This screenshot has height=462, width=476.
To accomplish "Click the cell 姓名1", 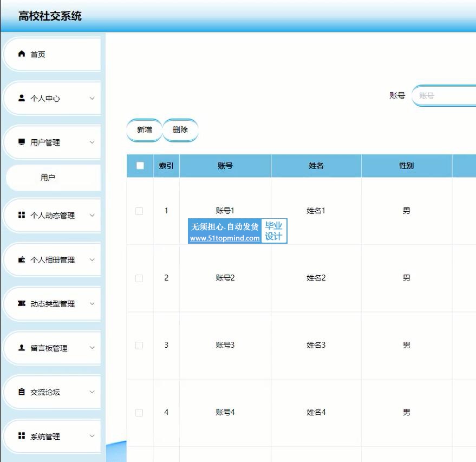I will pos(316,210).
